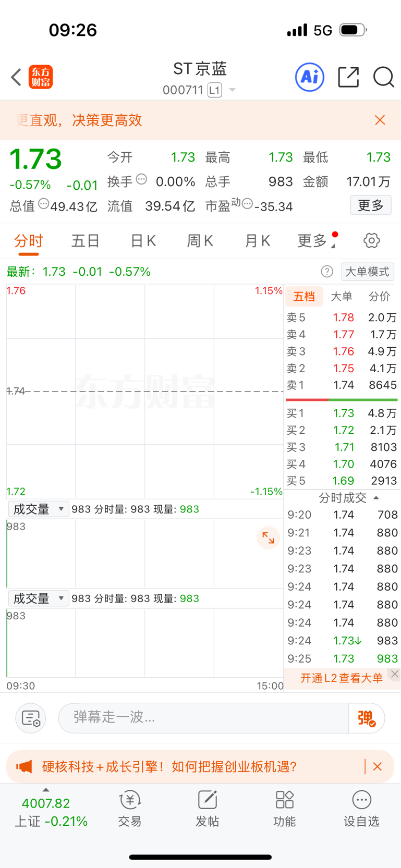Tap the 弹幕走一波 input field
Screen dimensions: 401x868
203,718
